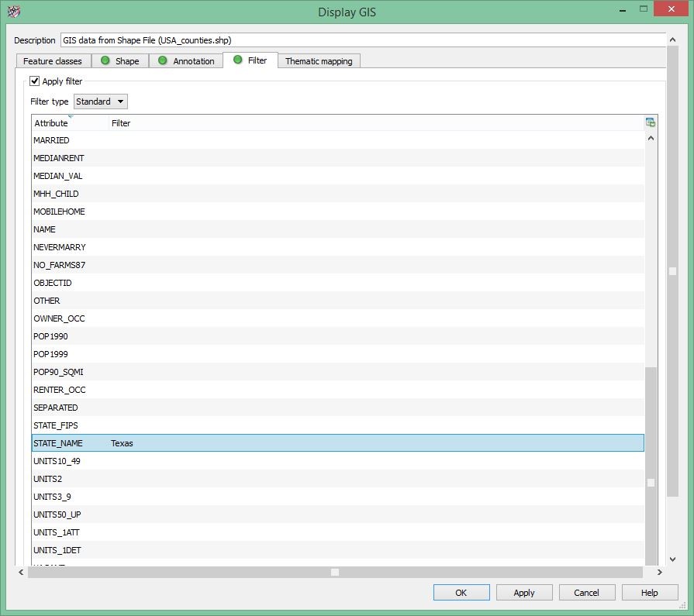Uncheck the Apply filter checkbox
Viewport: 694px width, 616px height.
tap(35, 81)
